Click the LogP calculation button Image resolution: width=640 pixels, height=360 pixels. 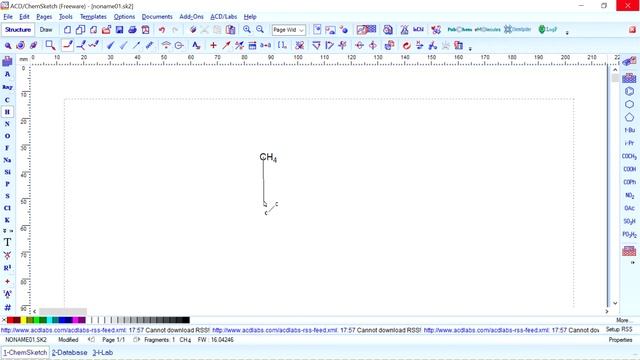548,29
